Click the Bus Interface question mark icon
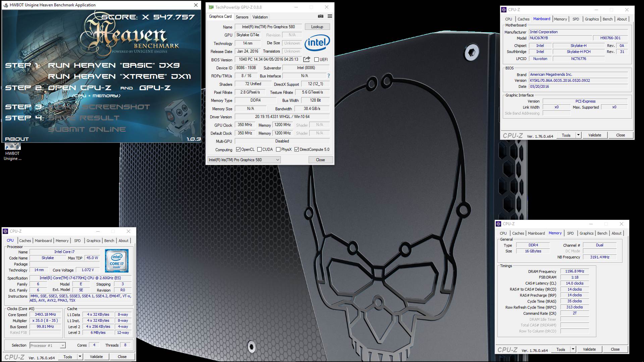644x362 pixels. [328, 76]
